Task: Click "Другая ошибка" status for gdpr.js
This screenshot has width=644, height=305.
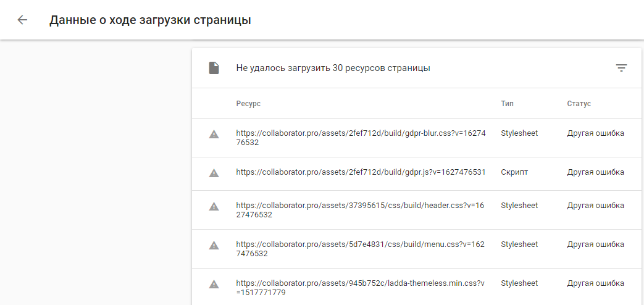Action: click(595, 172)
